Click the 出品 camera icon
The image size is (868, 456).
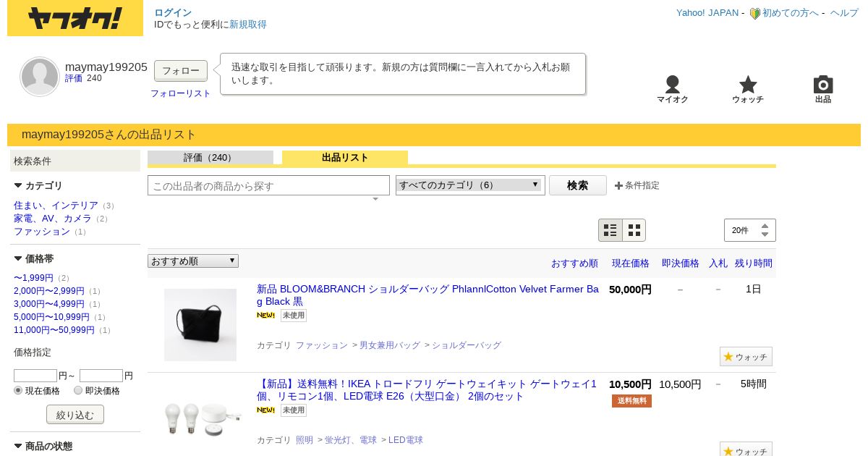(x=823, y=84)
